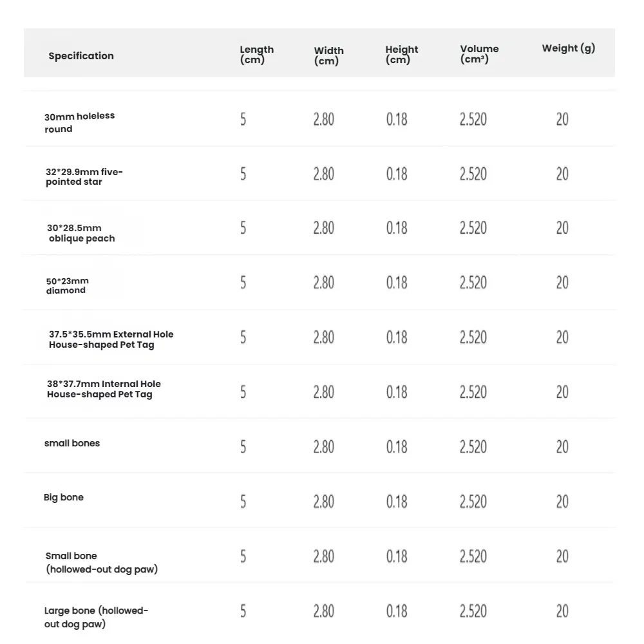
Task: Click the Length (cm) column header
Action: (256, 55)
